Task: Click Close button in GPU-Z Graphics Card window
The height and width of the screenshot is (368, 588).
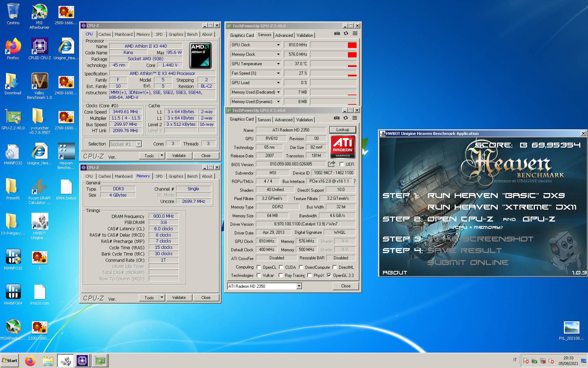Action: 346,286
